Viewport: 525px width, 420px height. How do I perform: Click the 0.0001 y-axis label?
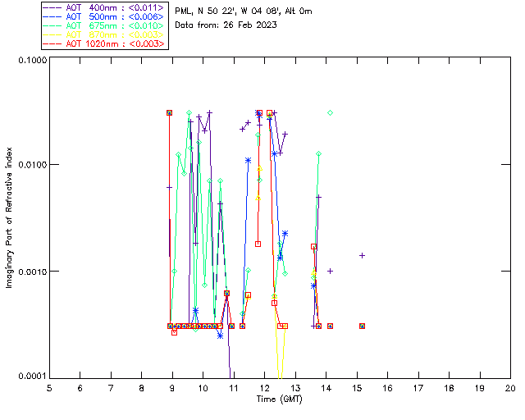coord(32,377)
